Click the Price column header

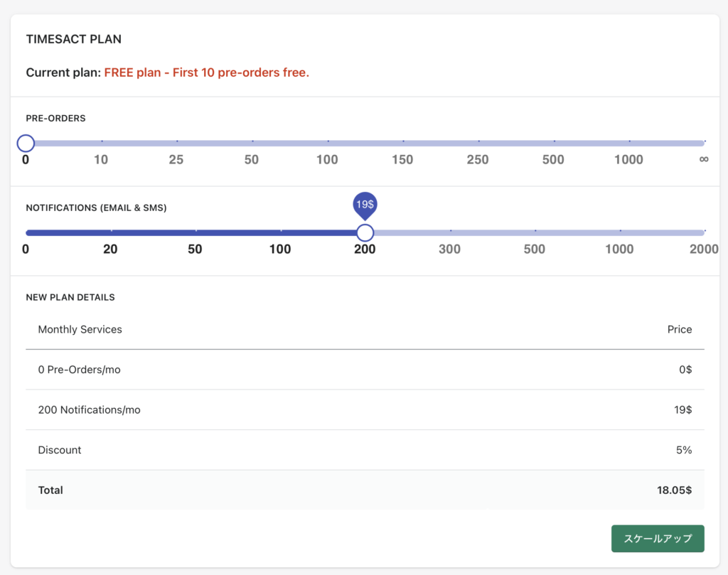tap(680, 330)
